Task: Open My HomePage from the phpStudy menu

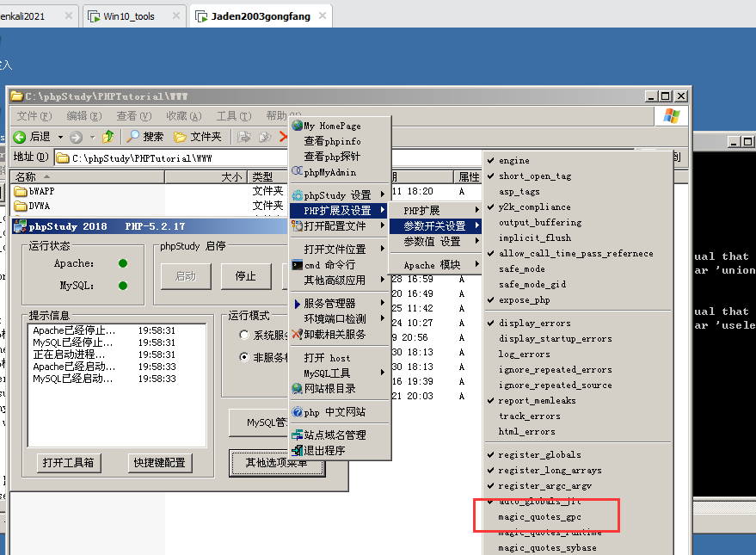Action: point(332,126)
